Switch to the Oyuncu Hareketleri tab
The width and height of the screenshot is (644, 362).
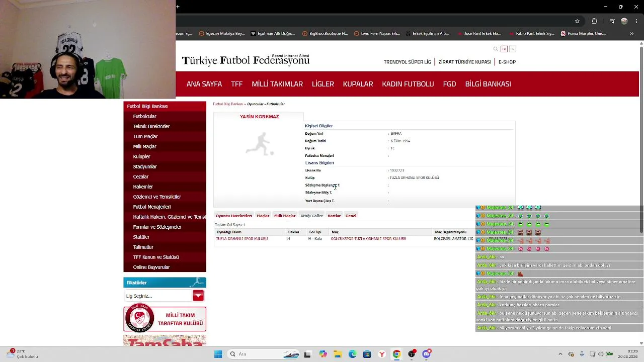pos(234,216)
